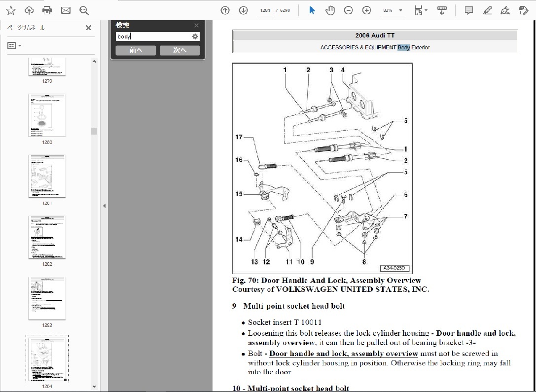The height and width of the screenshot is (392, 536).
Task: Open search settings gear
Action: coord(195,36)
